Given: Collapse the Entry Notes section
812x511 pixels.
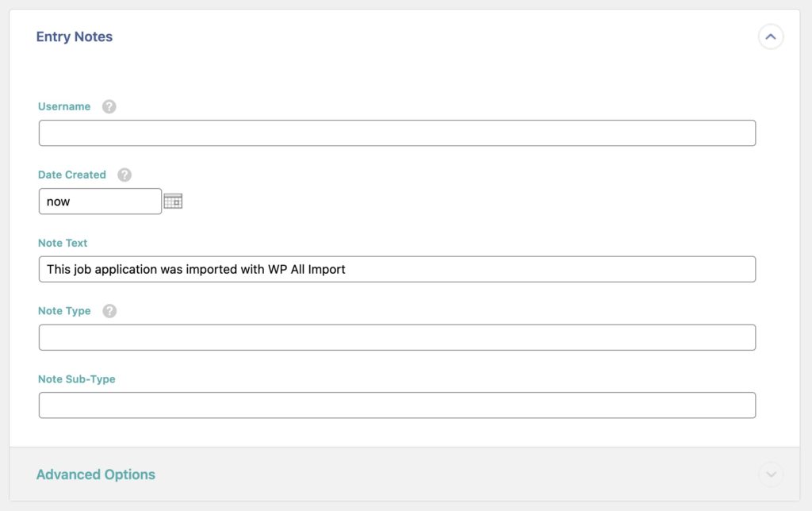Looking at the screenshot, I should 770,36.
